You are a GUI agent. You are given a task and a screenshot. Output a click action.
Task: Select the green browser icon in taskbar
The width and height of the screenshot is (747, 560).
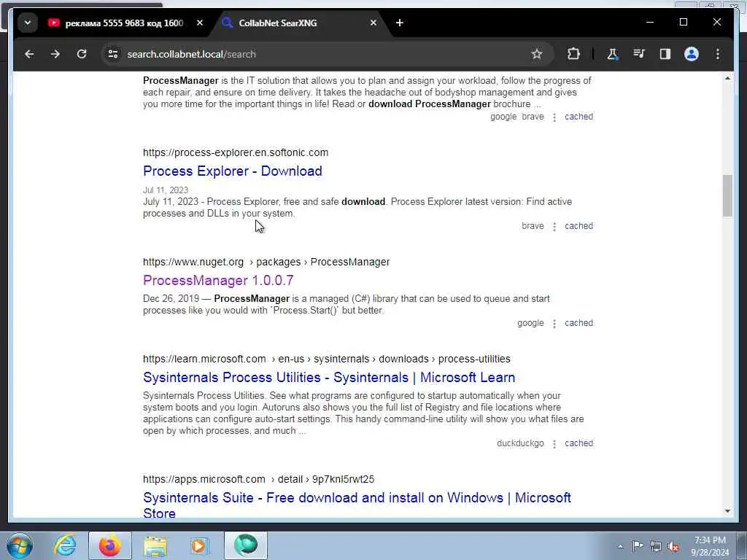(x=246, y=545)
